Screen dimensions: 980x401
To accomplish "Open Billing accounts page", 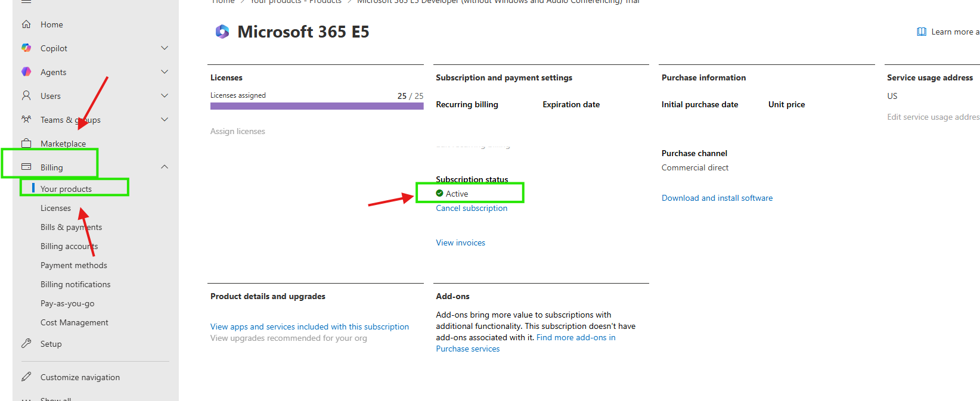I will click(x=69, y=246).
